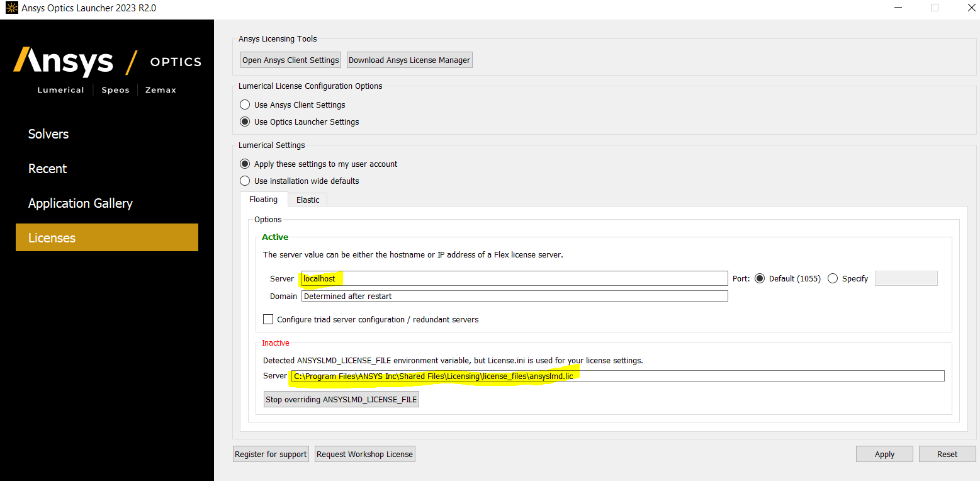Image resolution: width=980 pixels, height=481 pixels.
Task: Click the Lumerical label under the logo
Action: tap(61, 90)
